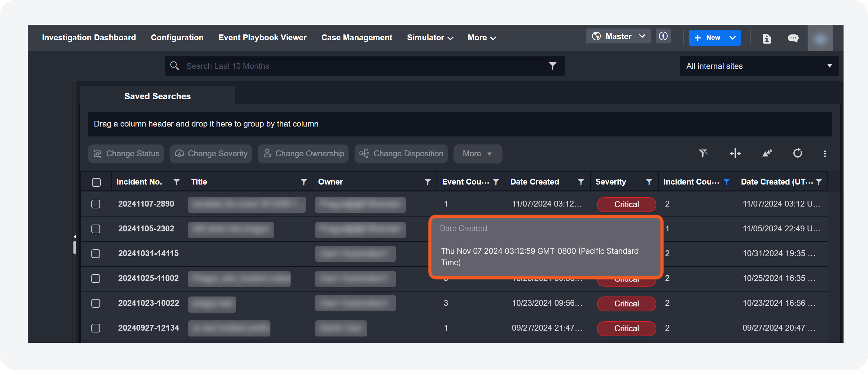Open the vertical three-dot grid menu
Screen dimensions: 868x370
click(825, 154)
